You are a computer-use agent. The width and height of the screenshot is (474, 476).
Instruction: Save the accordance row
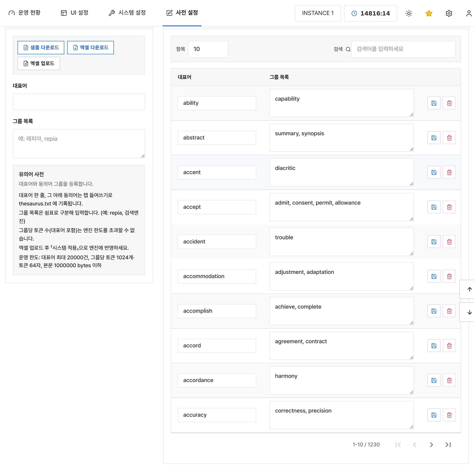pos(434,380)
